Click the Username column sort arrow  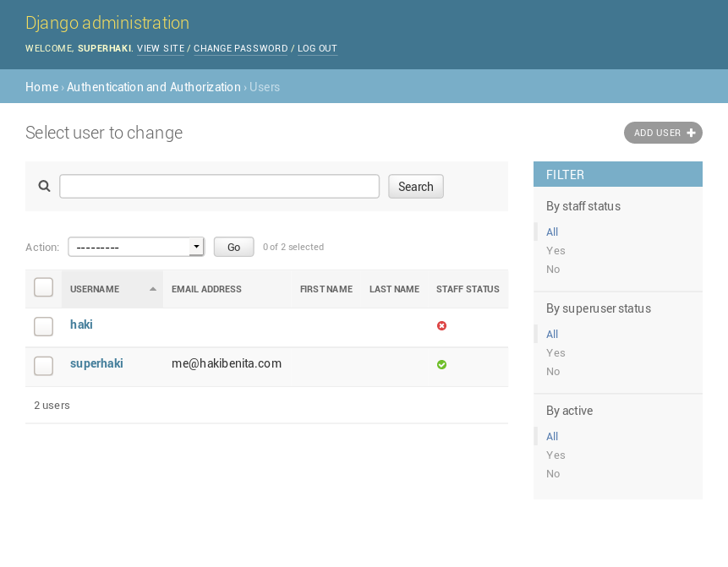[153, 289]
